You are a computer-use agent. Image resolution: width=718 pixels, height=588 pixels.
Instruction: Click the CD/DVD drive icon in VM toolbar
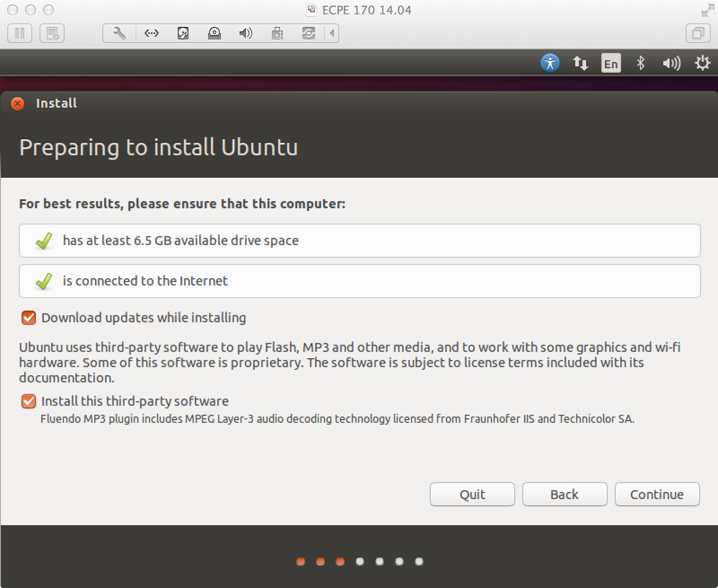[214, 33]
